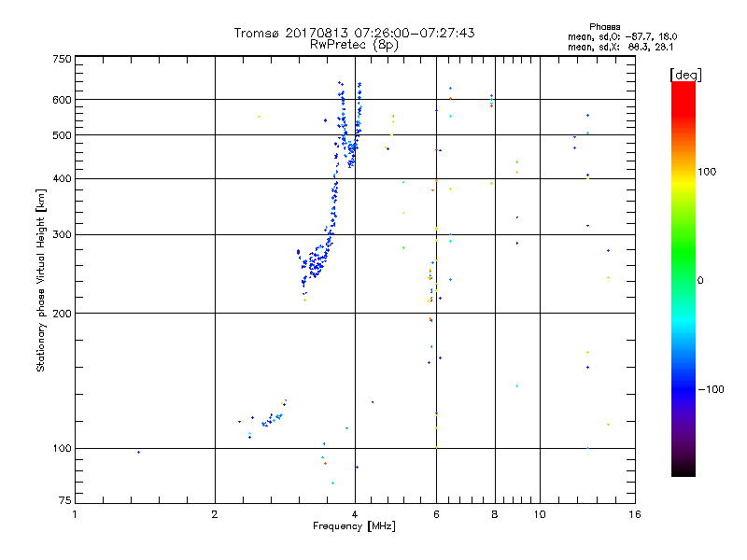Select the O-mode mean, sd value line
Screen dimensions: 747x560
click(x=622, y=36)
